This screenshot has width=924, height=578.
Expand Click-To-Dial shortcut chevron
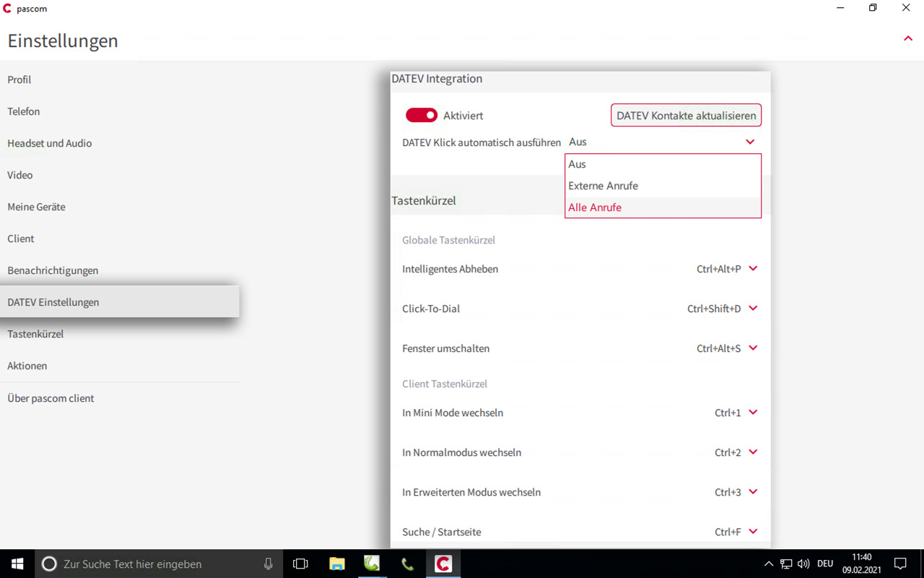753,308
